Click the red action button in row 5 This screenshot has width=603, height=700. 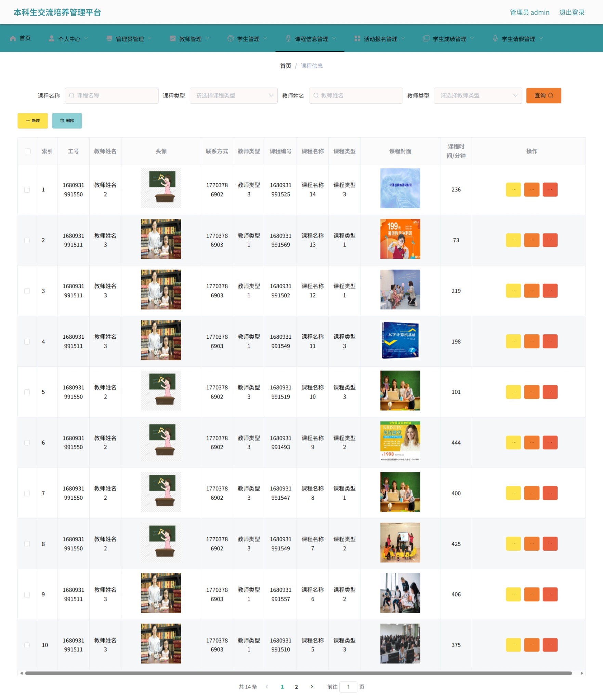[x=550, y=392]
